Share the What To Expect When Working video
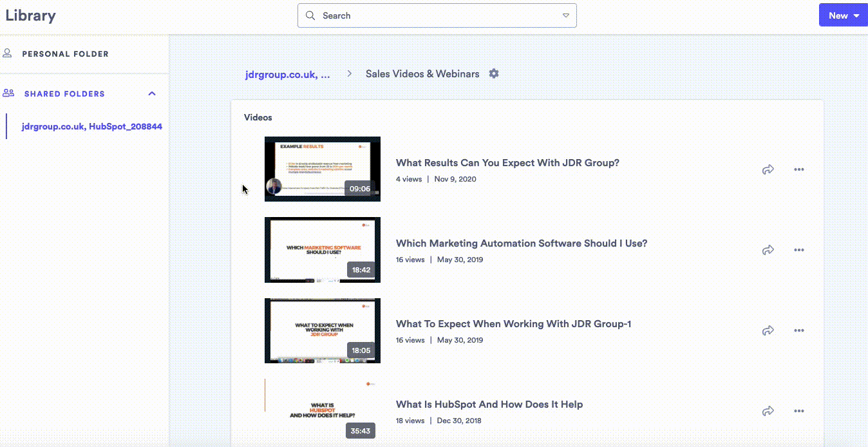The height and width of the screenshot is (447, 868). (x=768, y=330)
